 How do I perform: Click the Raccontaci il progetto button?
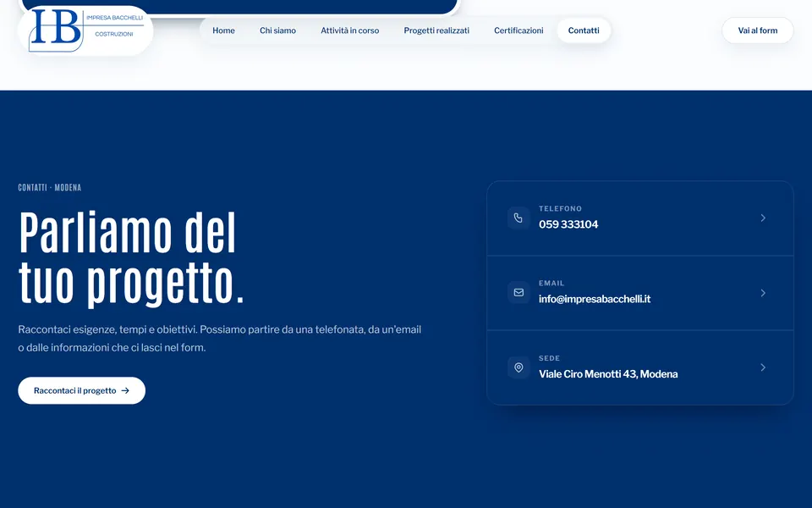point(82,391)
